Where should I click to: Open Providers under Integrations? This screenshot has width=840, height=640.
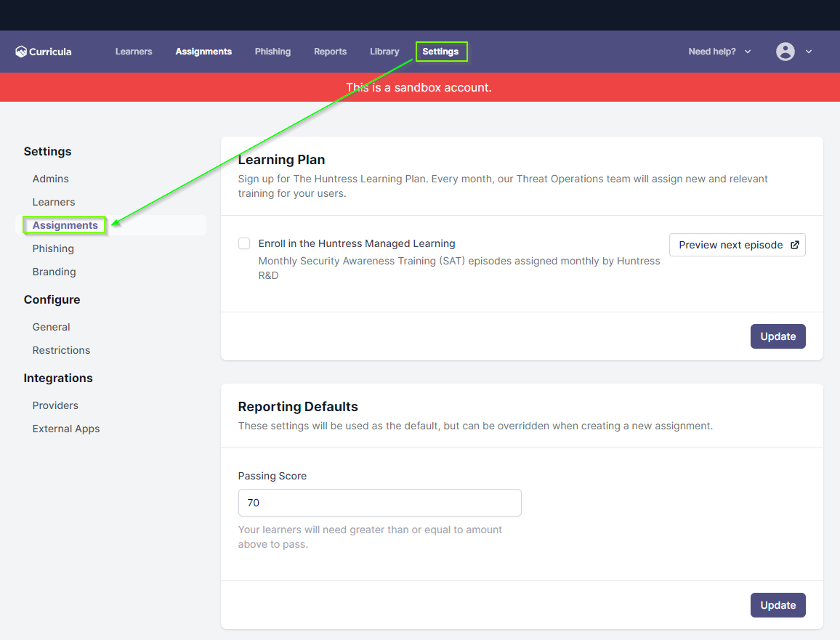point(55,405)
